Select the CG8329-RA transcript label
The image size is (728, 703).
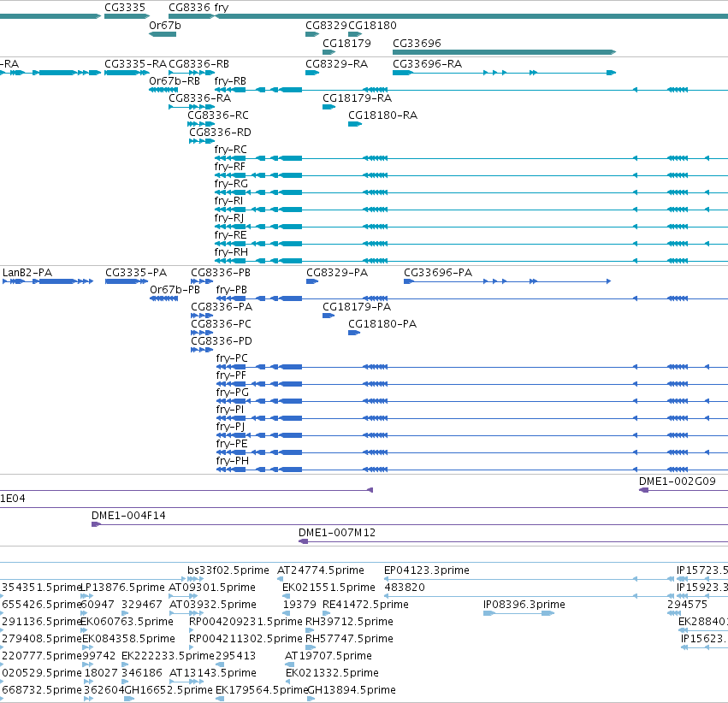click(336, 64)
